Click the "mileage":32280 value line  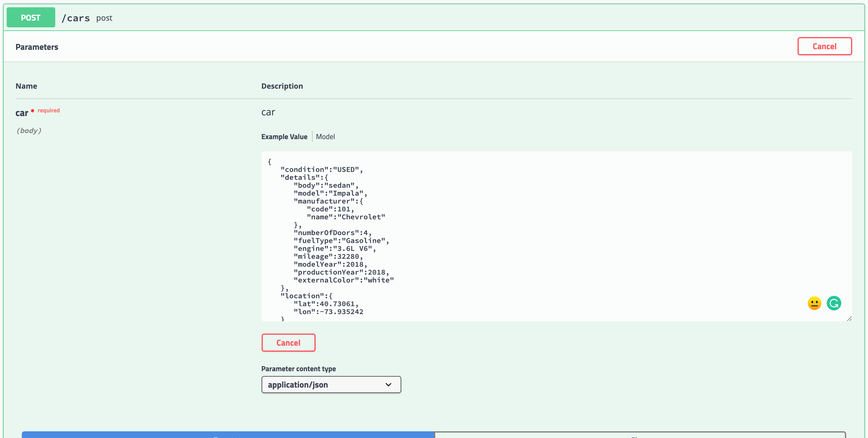[328, 257]
